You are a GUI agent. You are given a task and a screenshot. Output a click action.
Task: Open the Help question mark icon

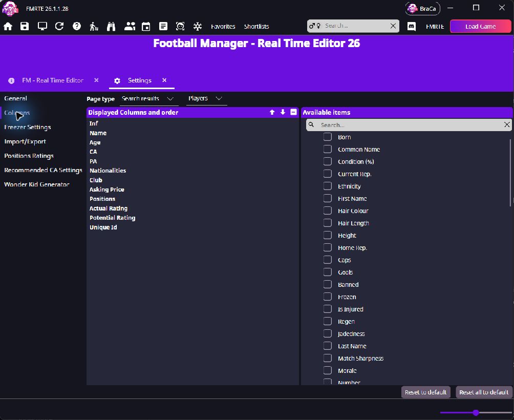click(77, 26)
